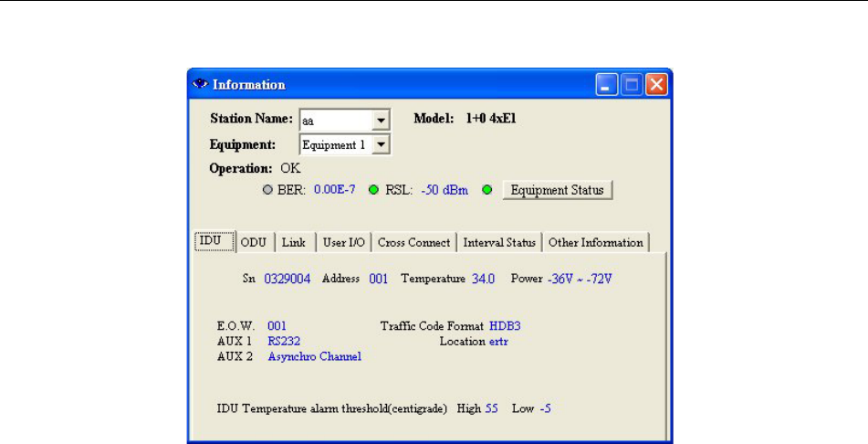Expand the Equipment dropdown arrow
868x444 pixels.
(x=381, y=145)
